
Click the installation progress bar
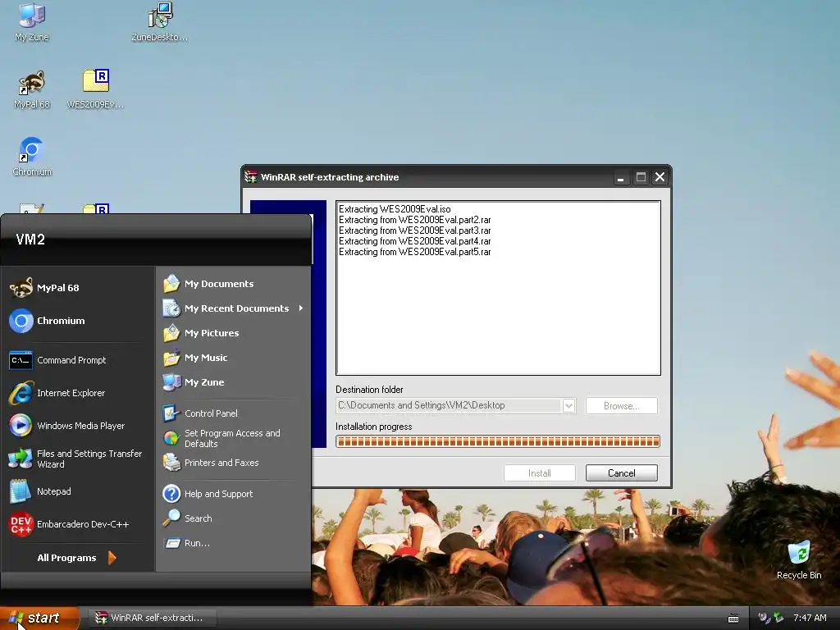[498, 441]
